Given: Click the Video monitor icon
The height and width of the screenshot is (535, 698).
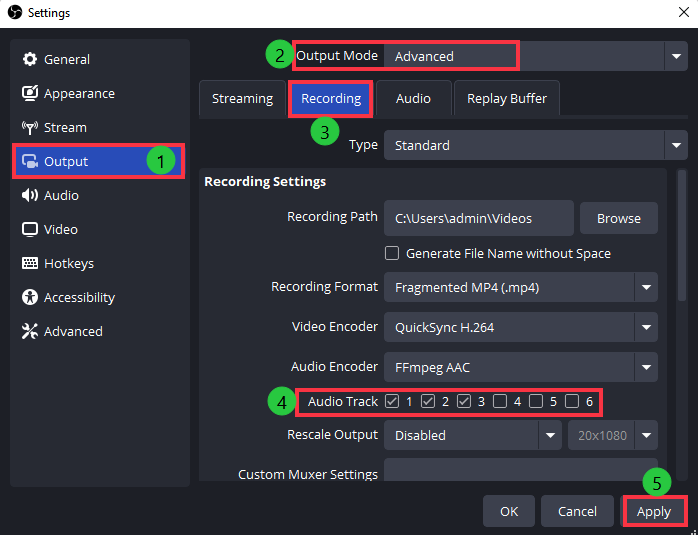Looking at the screenshot, I should [x=30, y=230].
